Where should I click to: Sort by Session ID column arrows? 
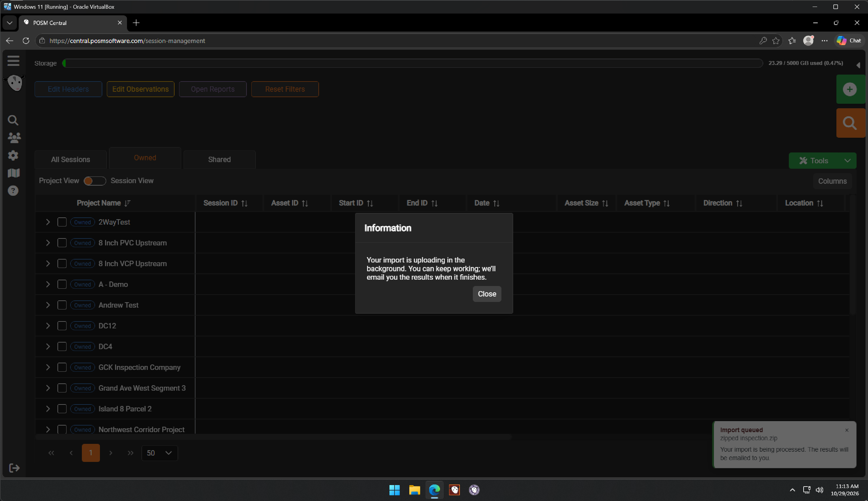click(244, 203)
